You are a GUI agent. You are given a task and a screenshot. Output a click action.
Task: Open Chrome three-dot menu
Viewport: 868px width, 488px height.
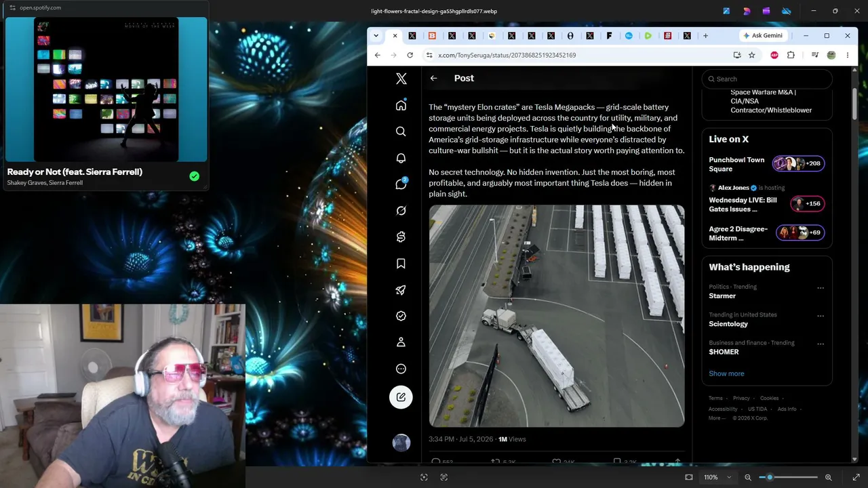point(848,55)
